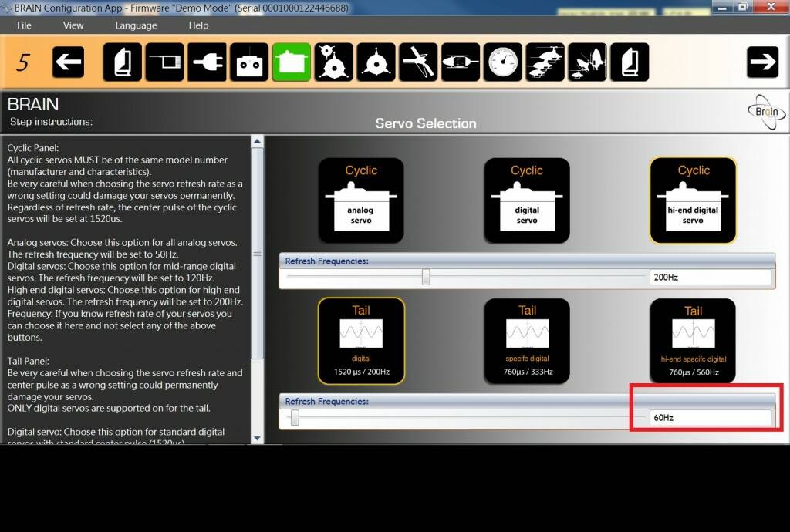The height and width of the screenshot is (532, 790).
Task: Open the multiple helicopters flight style icon
Action: [x=545, y=62]
